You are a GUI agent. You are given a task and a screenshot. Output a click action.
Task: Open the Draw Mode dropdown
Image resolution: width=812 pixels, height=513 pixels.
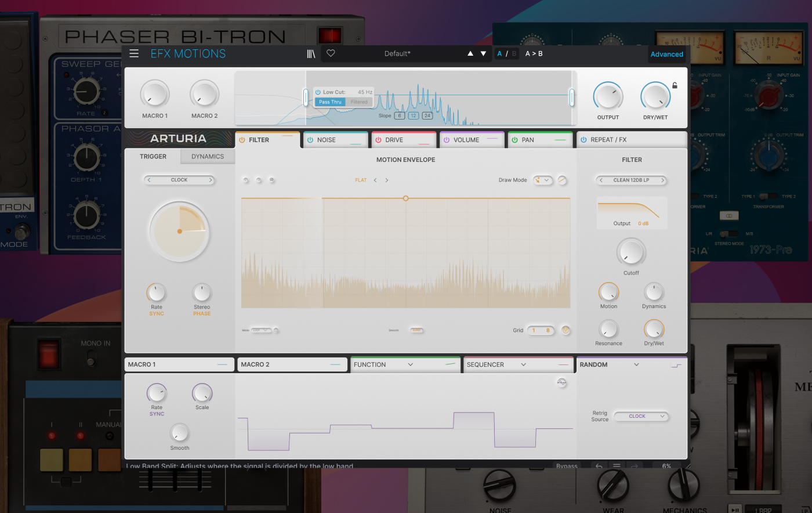[543, 180]
